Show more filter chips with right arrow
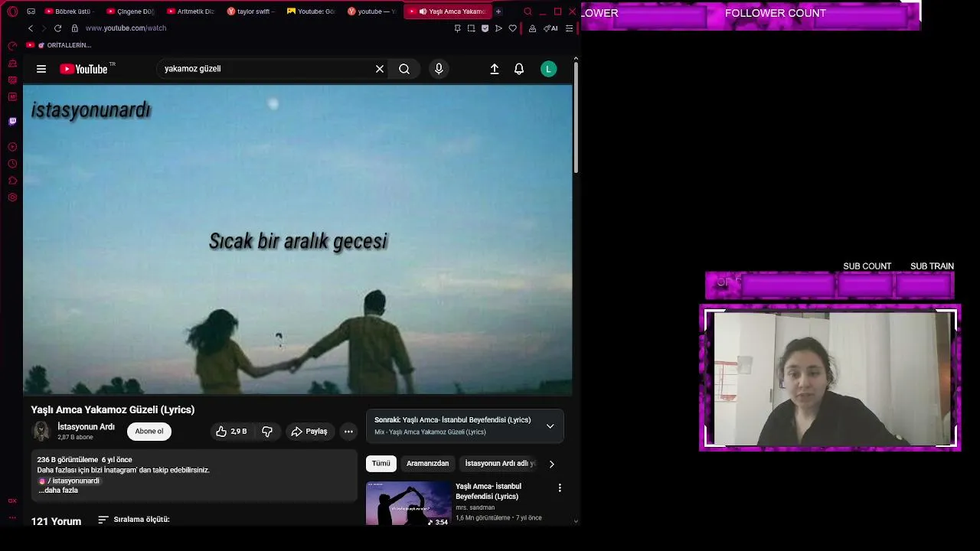The height and width of the screenshot is (551, 980). click(x=551, y=464)
